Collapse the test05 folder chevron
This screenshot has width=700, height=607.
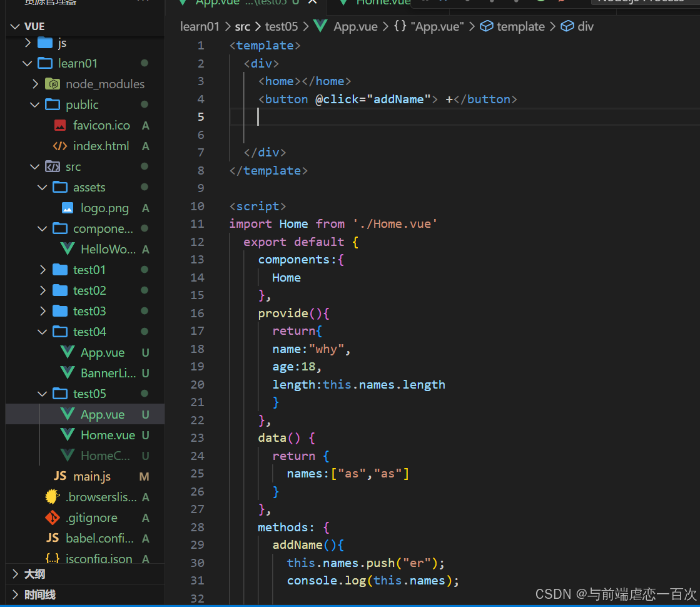(43, 394)
